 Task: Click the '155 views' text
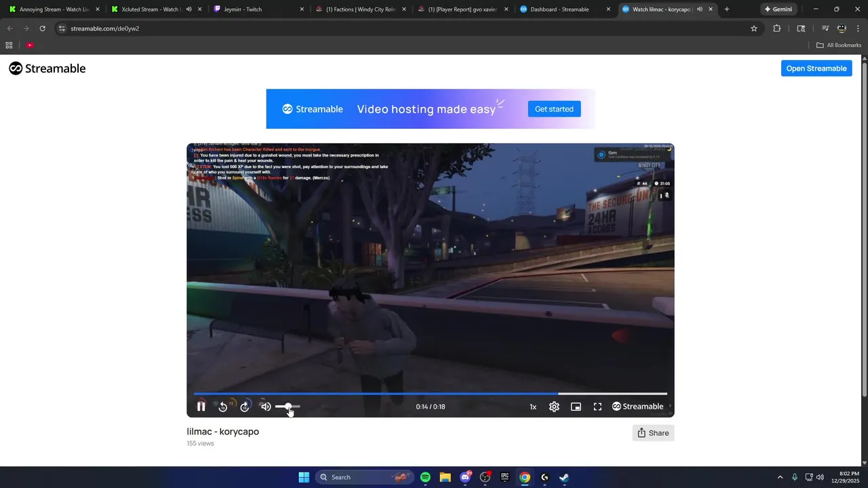point(200,443)
